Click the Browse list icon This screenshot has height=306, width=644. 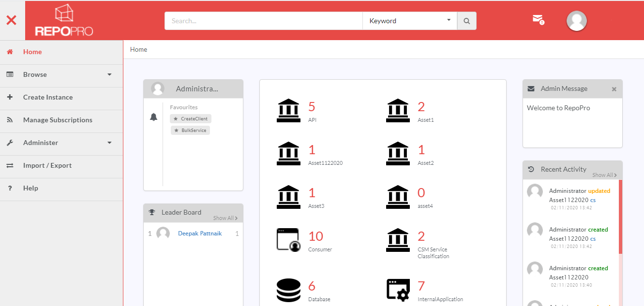10,74
